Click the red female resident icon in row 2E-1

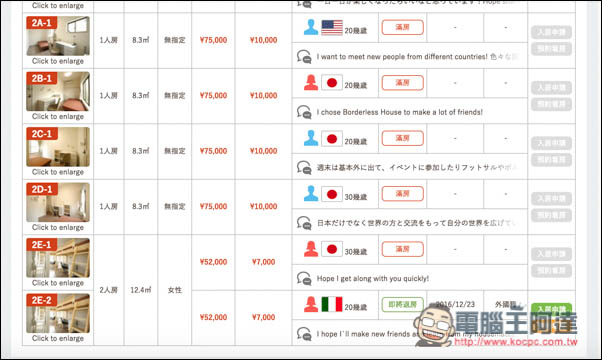[x=311, y=249]
